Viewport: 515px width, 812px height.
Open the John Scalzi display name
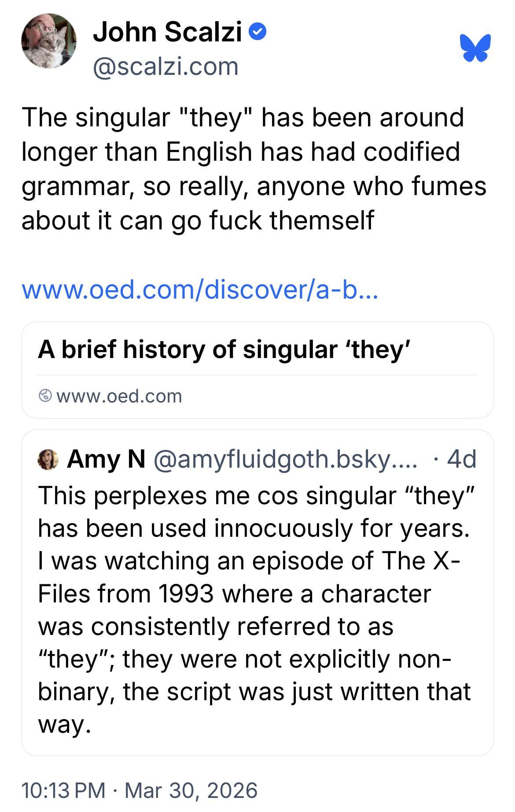[x=167, y=32]
